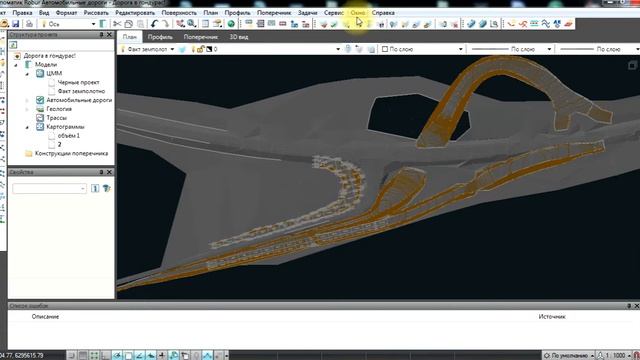Click the Redo arrow icon
640x360 pixels.
pos(165,24)
